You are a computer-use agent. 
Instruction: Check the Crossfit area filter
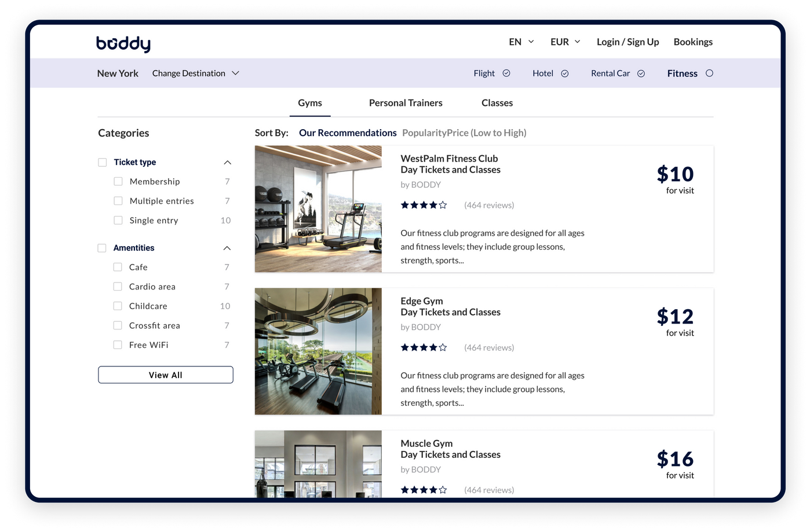pyautogui.click(x=118, y=325)
